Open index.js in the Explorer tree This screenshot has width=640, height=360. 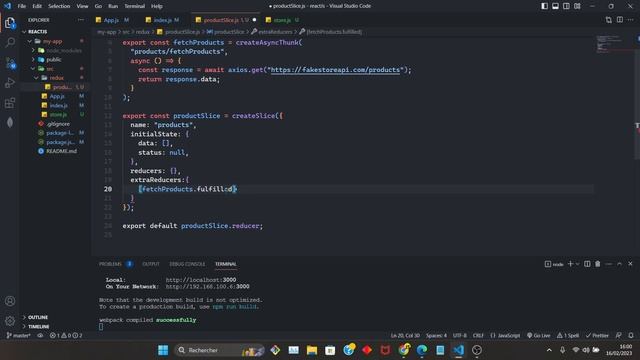point(58,105)
